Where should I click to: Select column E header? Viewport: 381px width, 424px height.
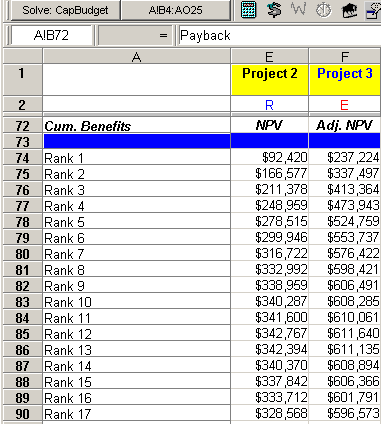(x=269, y=56)
